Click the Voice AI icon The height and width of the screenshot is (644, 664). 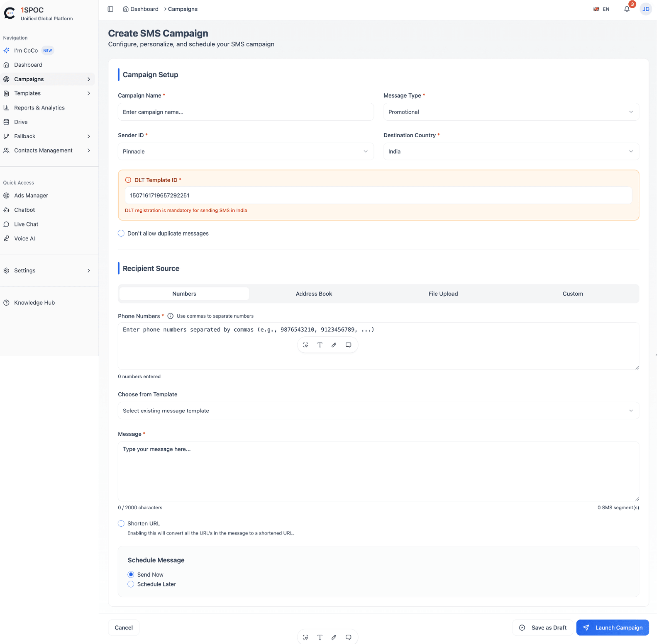pos(6,238)
